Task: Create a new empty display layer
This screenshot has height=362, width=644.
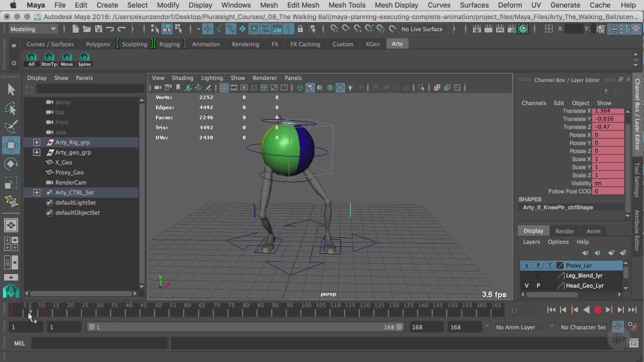Action: click(611, 253)
